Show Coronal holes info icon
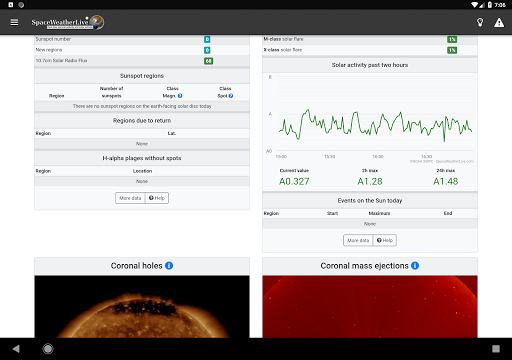 tap(169, 266)
